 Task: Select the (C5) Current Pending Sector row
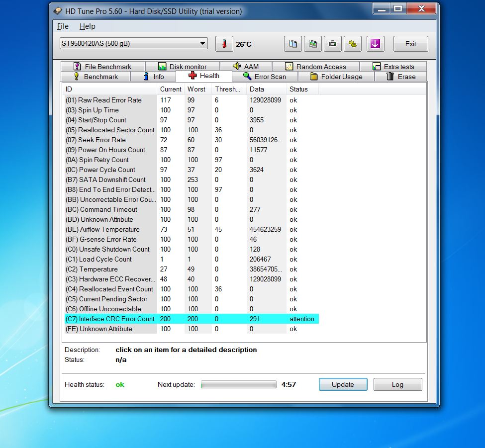(x=192, y=299)
